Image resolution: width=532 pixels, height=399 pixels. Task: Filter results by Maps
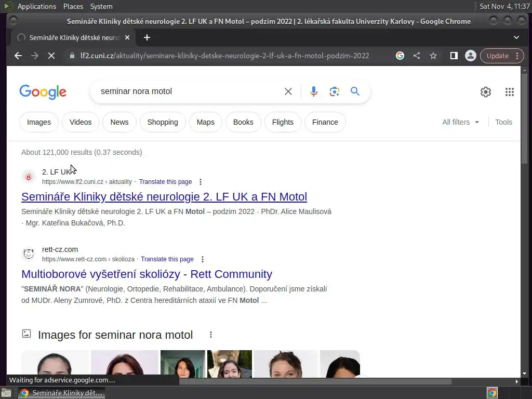point(206,122)
